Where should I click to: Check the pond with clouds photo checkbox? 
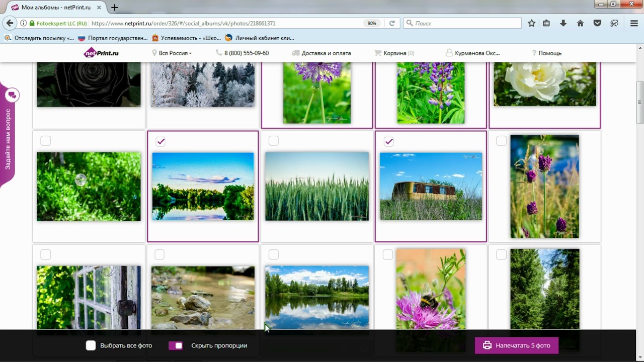click(x=273, y=254)
